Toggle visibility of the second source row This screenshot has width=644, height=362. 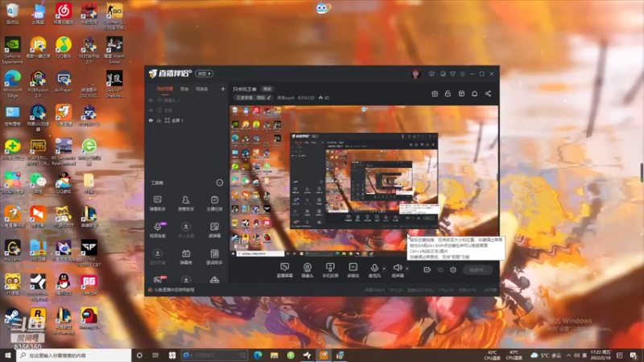[151, 110]
